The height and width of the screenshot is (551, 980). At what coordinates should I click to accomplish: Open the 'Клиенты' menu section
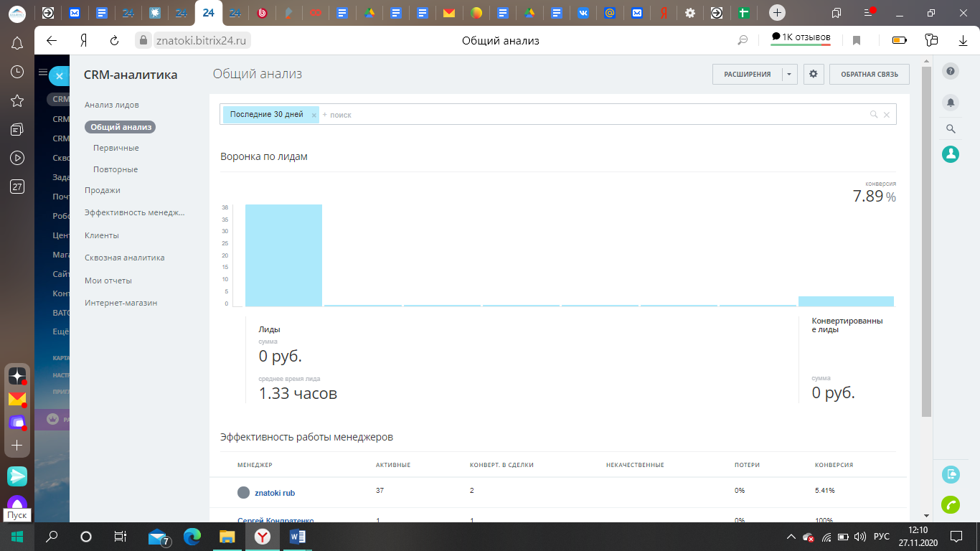[102, 235]
